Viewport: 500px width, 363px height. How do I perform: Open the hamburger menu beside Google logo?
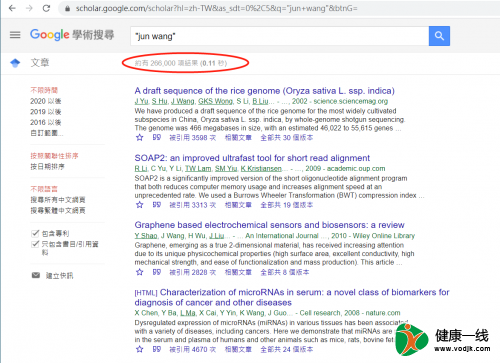(x=15, y=35)
